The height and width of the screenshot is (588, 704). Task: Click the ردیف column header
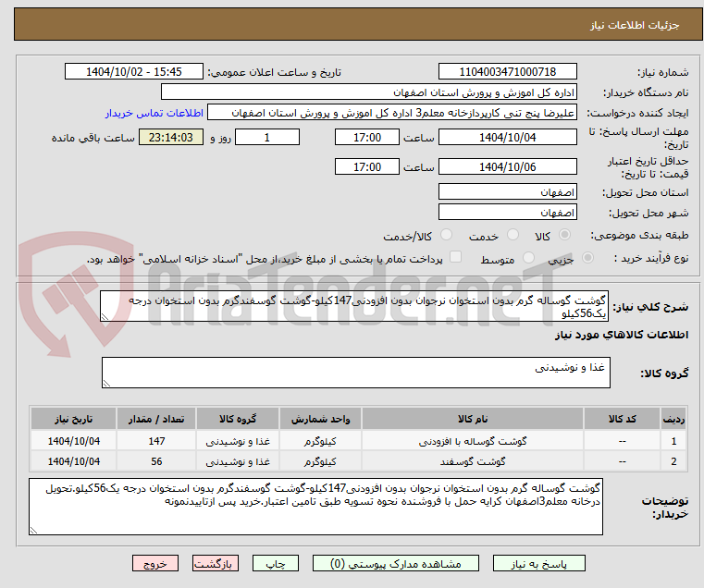pos(673,419)
